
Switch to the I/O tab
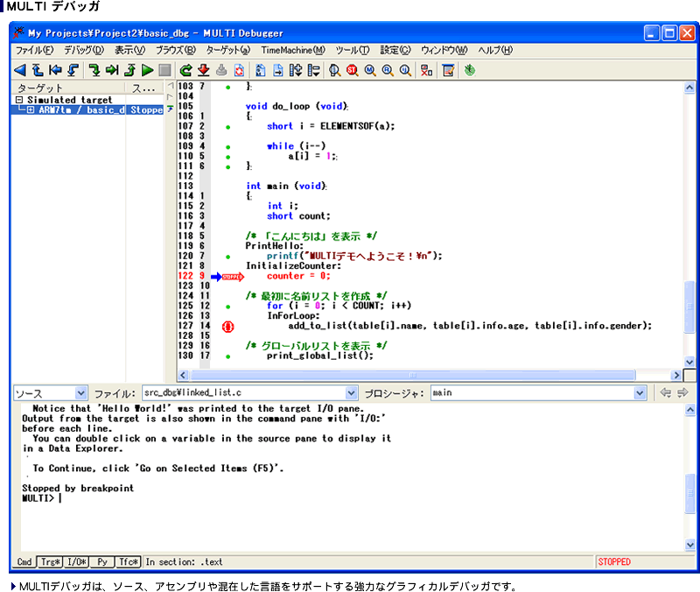(x=77, y=561)
